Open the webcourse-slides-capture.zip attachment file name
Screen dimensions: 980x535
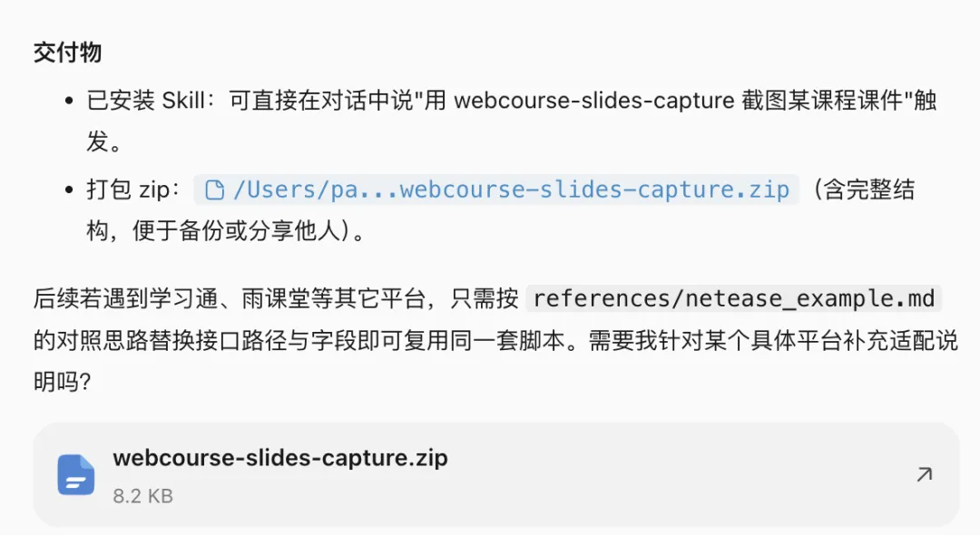pyautogui.click(x=280, y=458)
